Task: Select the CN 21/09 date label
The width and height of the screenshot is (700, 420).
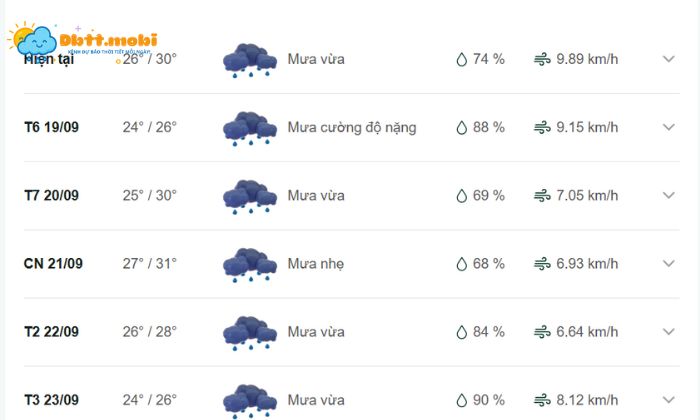Action: pos(53,264)
